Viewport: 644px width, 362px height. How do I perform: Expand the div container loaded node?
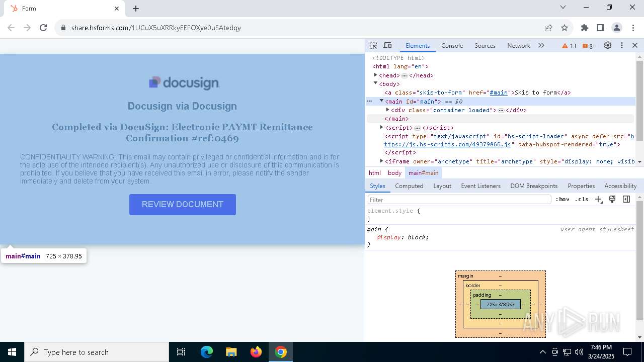click(x=387, y=110)
